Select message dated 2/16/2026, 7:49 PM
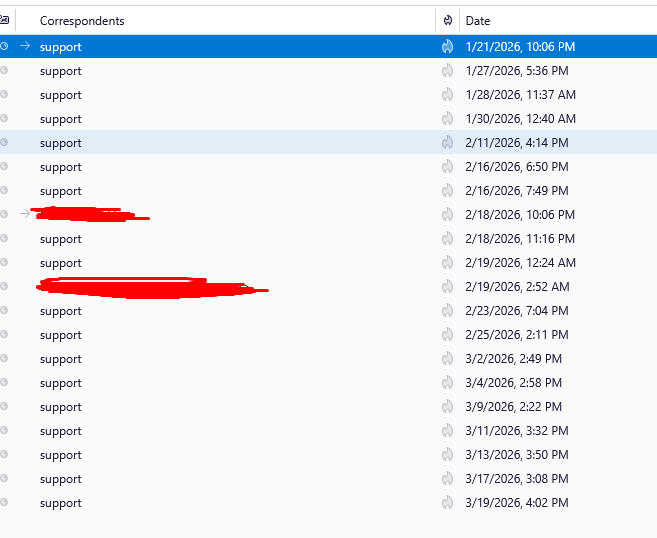The image size is (657, 538). (328, 191)
